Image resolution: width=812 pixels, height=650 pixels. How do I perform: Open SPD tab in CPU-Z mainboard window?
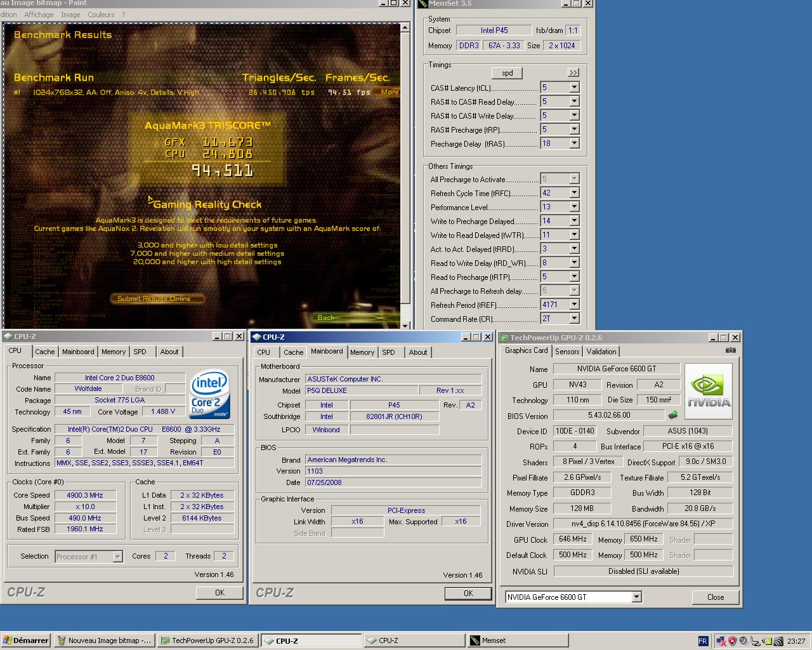pyautogui.click(x=389, y=352)
